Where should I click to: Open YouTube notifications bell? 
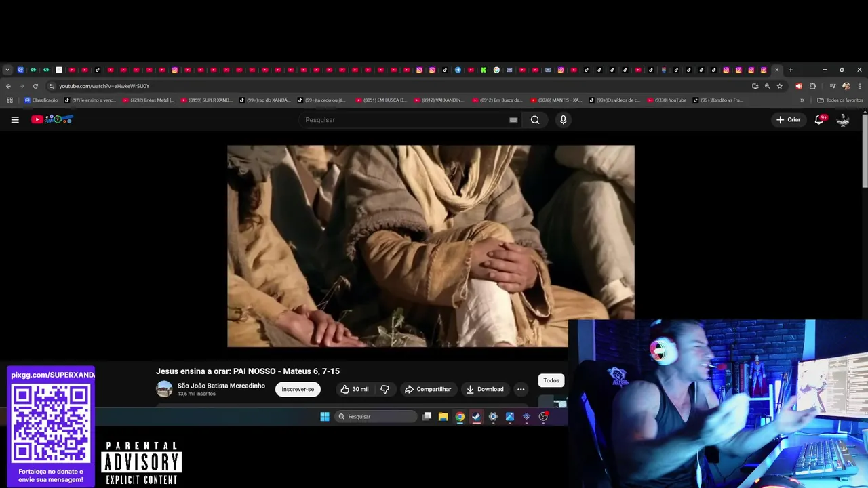coord(819,119)
